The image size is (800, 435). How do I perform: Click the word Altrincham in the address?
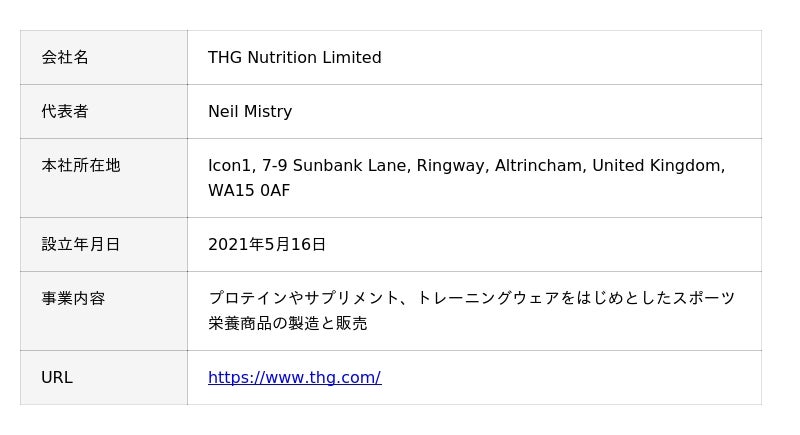pyautogui.click(x=539, y=166)
